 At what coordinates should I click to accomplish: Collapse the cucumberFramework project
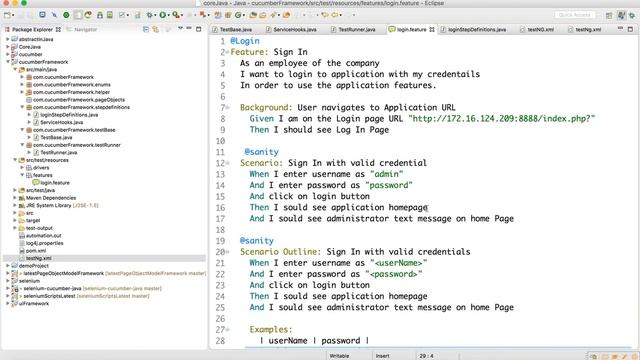coord(8,62)
